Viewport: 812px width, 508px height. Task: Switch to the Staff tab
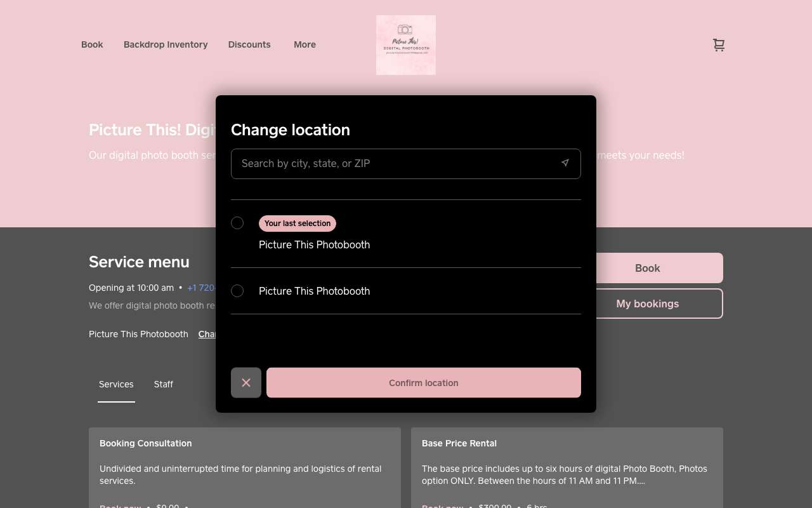[164, 384]
